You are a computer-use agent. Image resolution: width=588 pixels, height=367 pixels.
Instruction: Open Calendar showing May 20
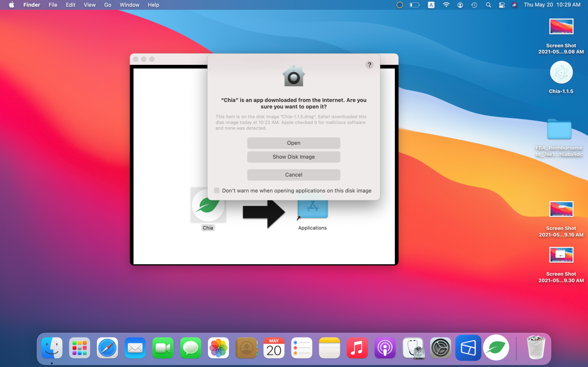click(x=274, y=348)
